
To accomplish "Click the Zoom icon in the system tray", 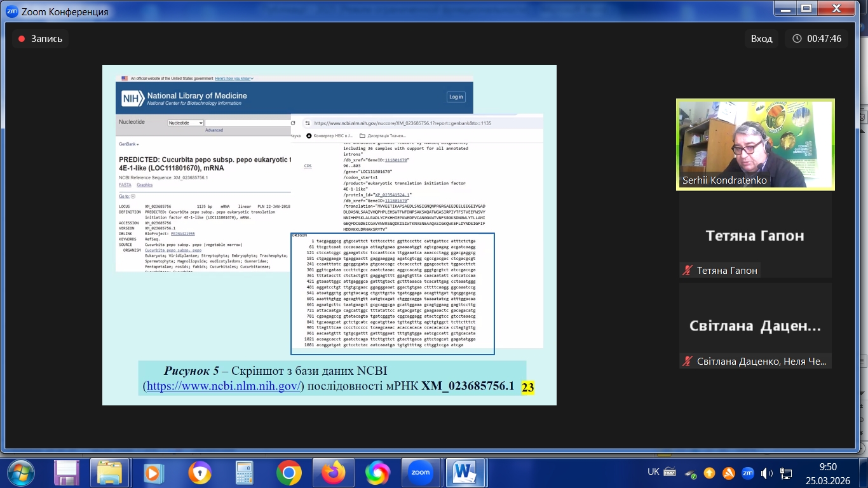I will click(x=747, y=473).
